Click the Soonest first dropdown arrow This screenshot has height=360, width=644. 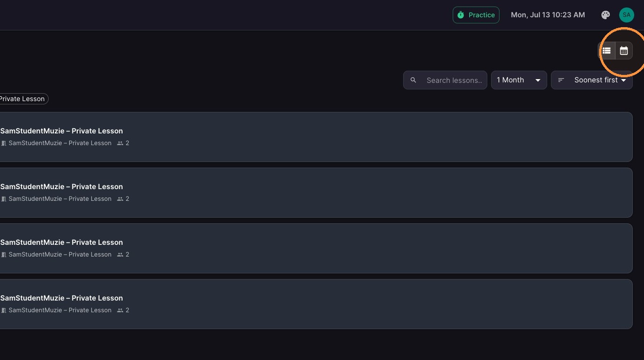623,81
